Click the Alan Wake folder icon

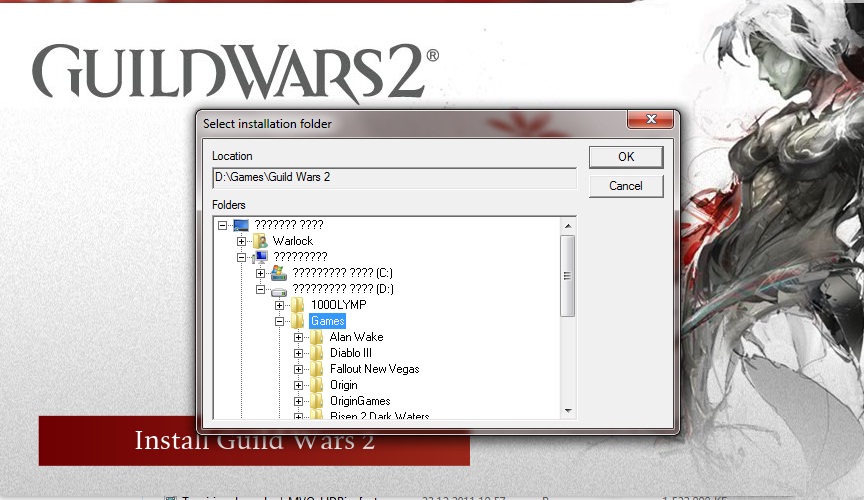(317, 337)
